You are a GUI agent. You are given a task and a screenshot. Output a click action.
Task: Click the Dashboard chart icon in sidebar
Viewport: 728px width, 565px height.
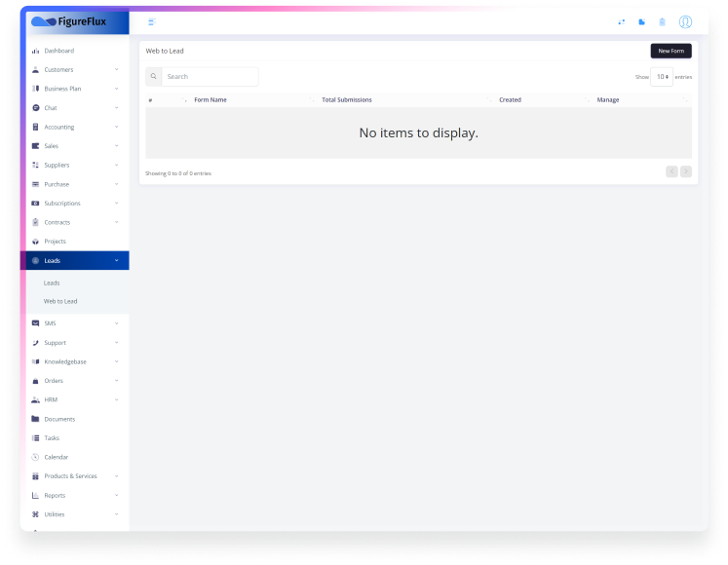coord(35,51)
